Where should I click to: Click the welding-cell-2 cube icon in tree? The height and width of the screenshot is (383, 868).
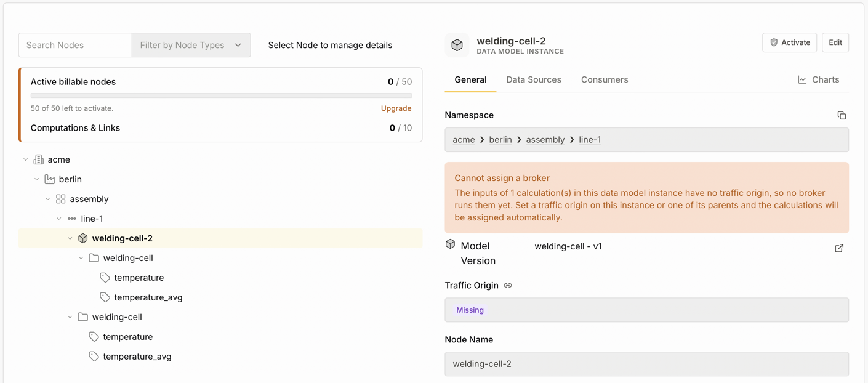click(83, 238)
